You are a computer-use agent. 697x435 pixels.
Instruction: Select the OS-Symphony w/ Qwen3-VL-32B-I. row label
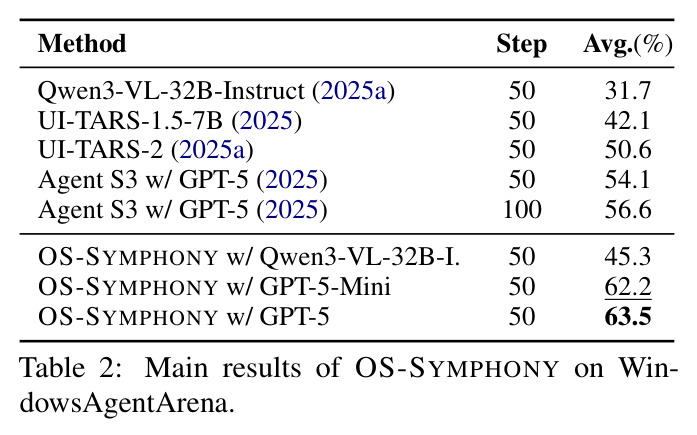pos(249,257)
